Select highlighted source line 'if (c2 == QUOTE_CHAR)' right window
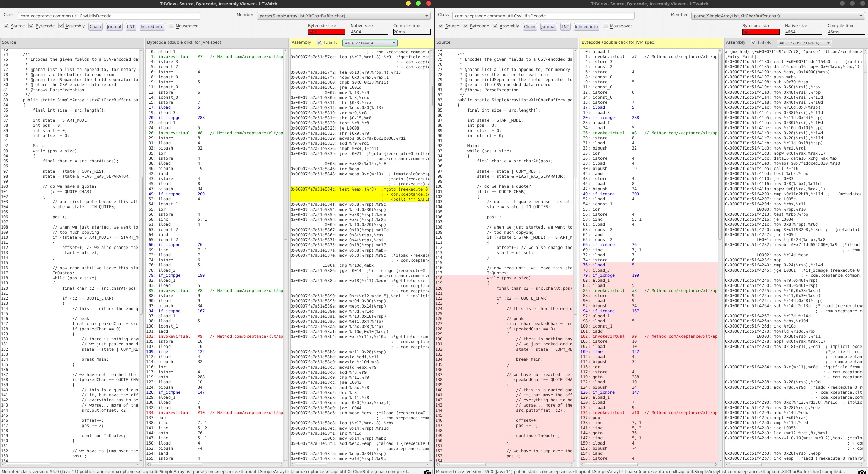868x474 pixels. 522,298
